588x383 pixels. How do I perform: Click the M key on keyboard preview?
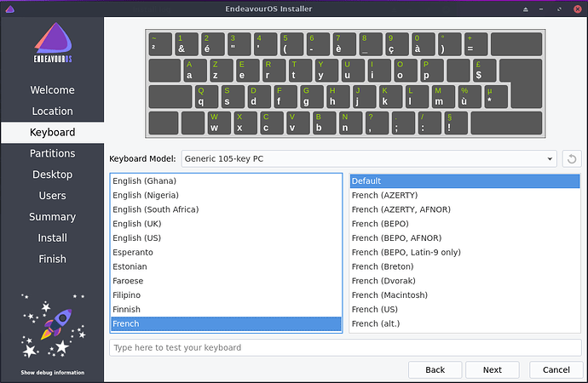(443, 96)
